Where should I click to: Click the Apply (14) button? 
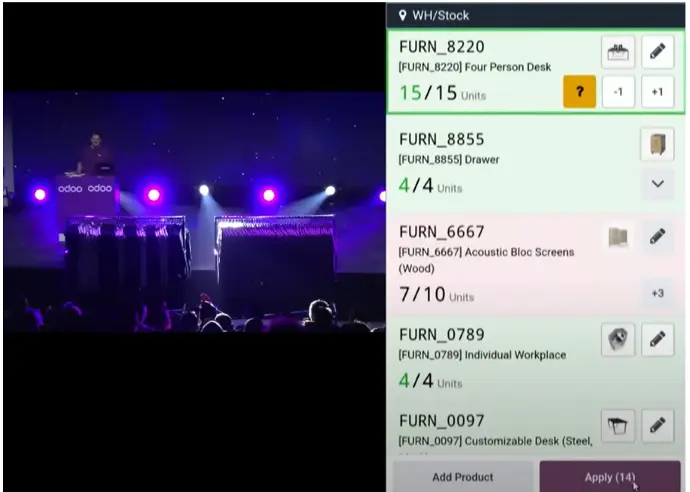(x=610, y=477)
